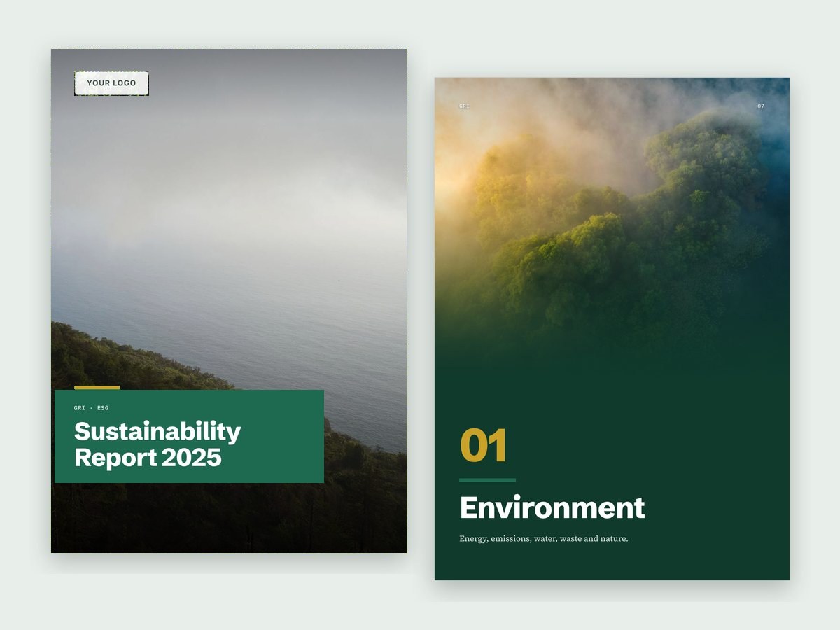Select the 'Energy, emissions, water, waste and nature.' subtitle
The height and width of the screenshot is (630, 840).
coord(543,539)
